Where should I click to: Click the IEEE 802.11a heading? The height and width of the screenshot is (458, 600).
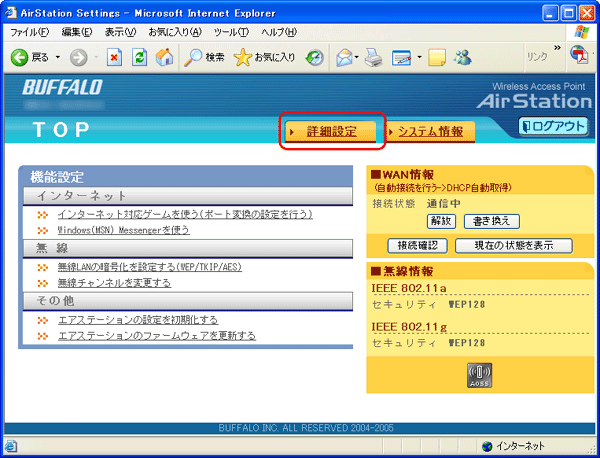[x=409, y=288]
